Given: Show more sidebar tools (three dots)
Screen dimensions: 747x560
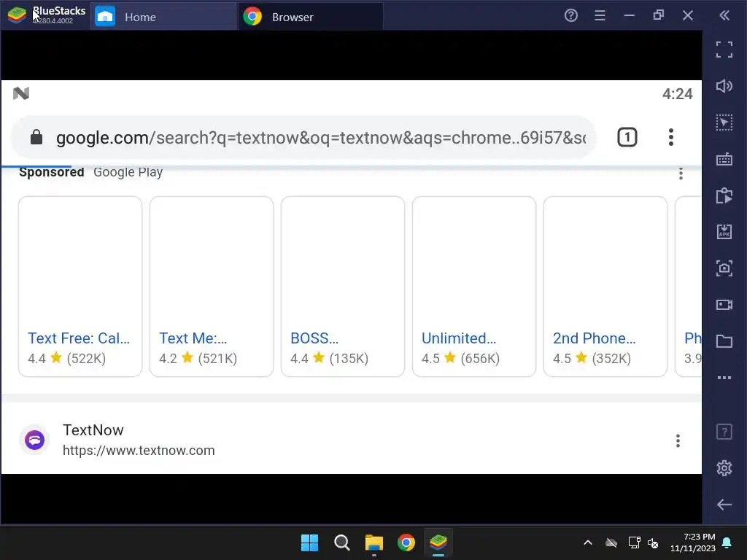Looking at the screenshot, I should 724,378.
